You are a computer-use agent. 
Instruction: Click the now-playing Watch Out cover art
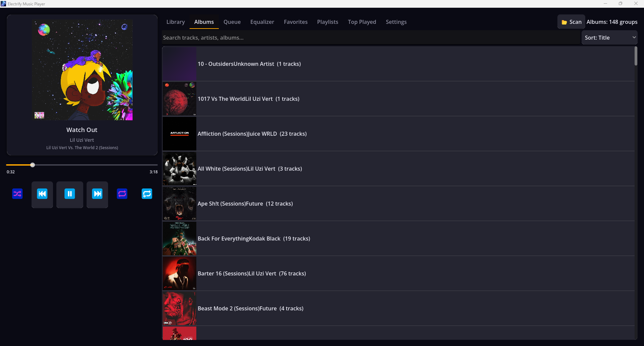click(82, 70)
